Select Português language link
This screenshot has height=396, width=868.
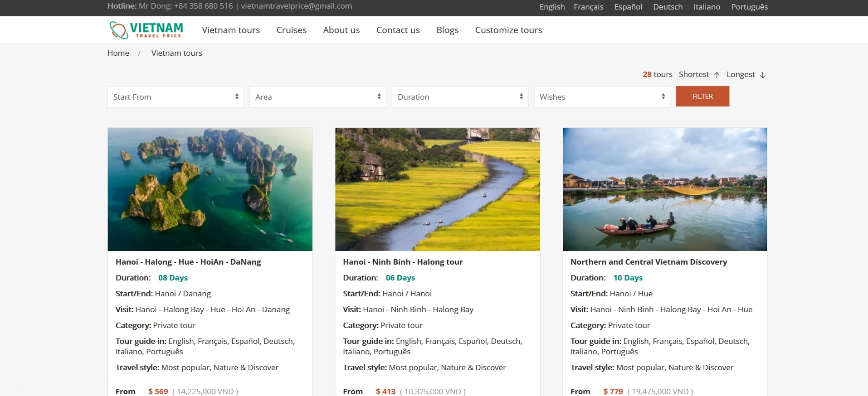click(749, 7)
